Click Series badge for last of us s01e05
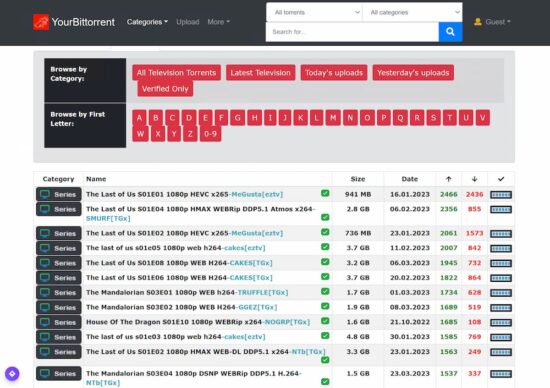 59,248
